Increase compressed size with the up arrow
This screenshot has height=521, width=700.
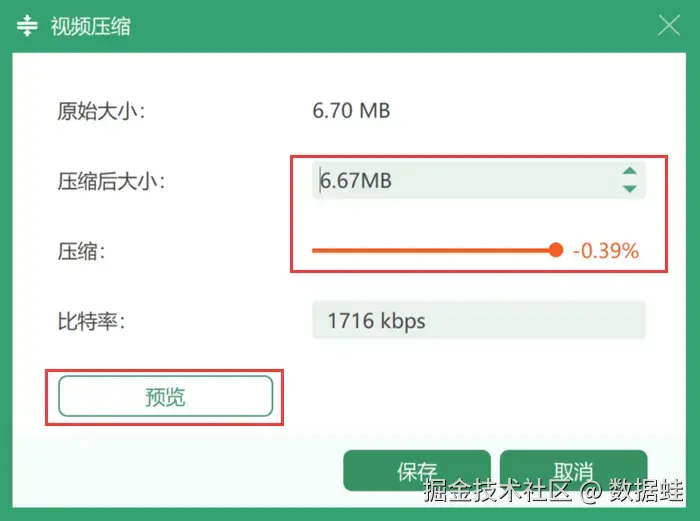[629, 171]
